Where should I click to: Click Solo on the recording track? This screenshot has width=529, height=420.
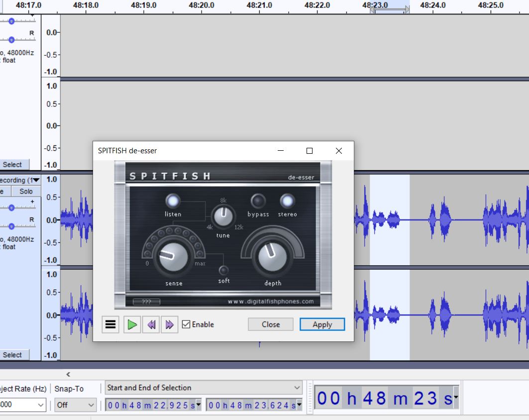[26, 191]
